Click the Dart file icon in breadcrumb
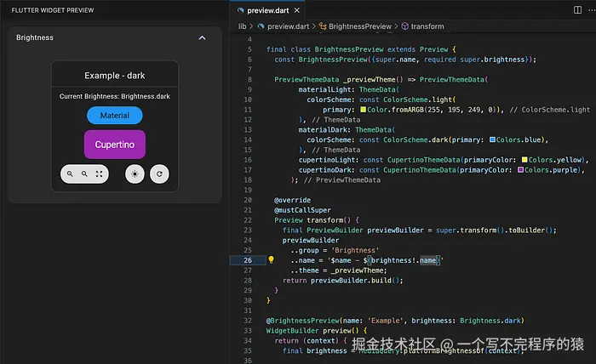 coord(261,26)
